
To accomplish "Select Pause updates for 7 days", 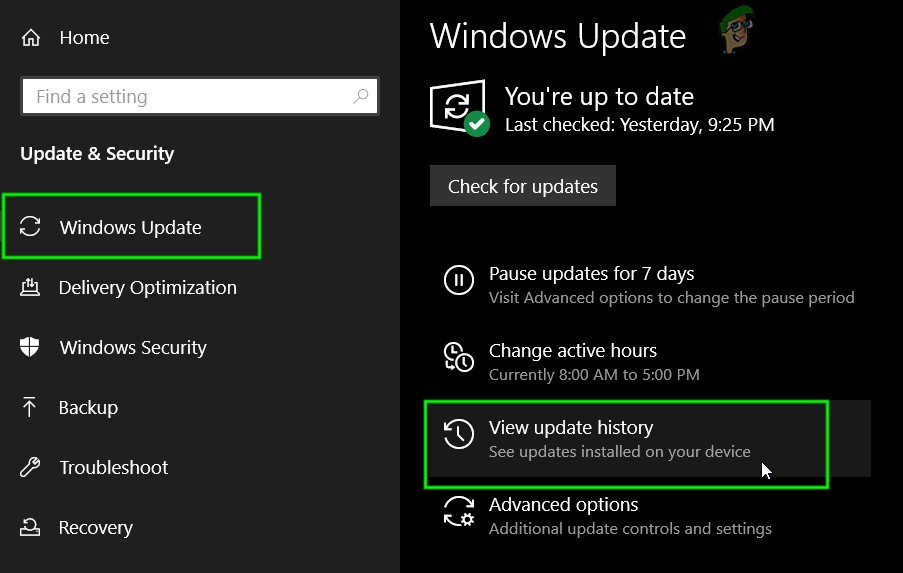I will click(x=591, y=274).
